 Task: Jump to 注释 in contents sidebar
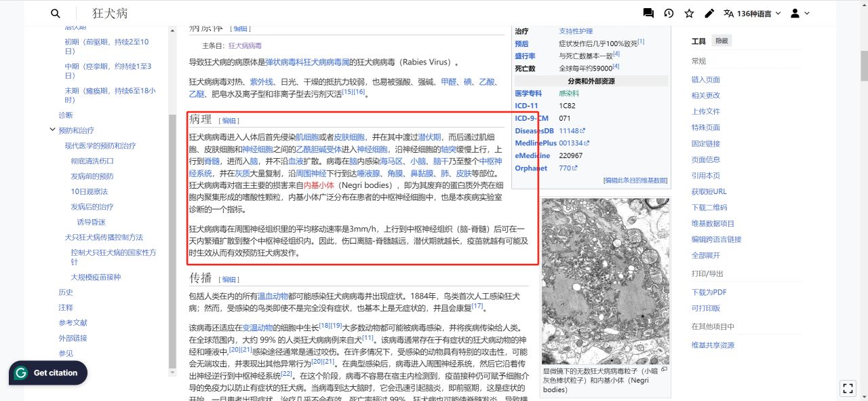click(x=66, y=307)
